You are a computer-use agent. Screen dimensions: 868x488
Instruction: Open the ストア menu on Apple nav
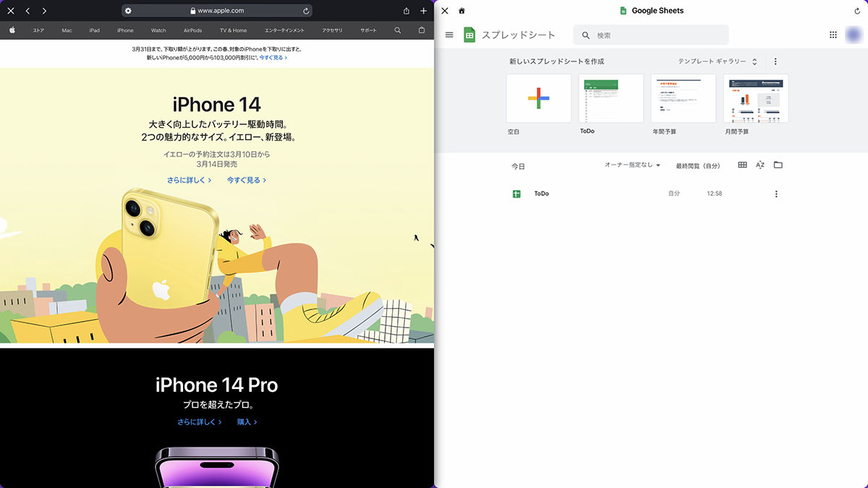38,30
